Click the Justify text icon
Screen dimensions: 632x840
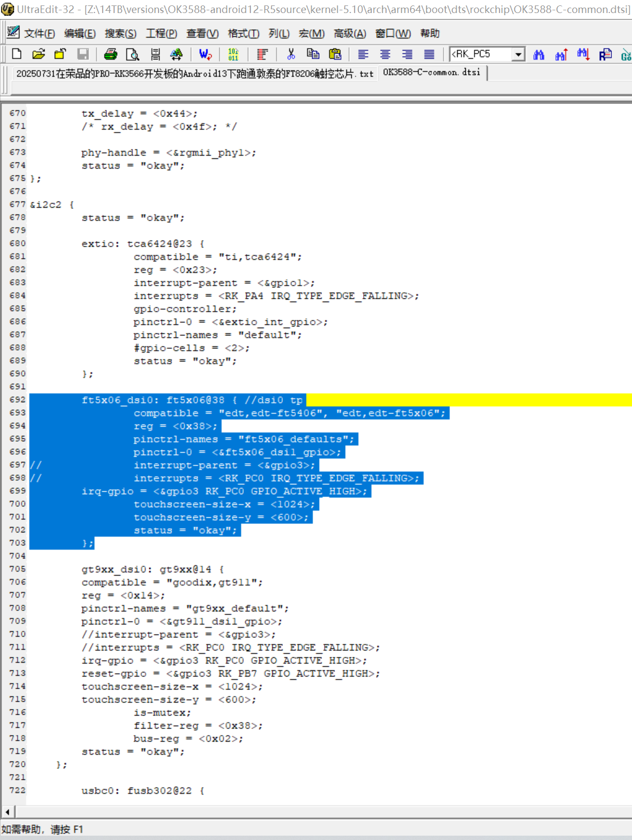point(429,54)
